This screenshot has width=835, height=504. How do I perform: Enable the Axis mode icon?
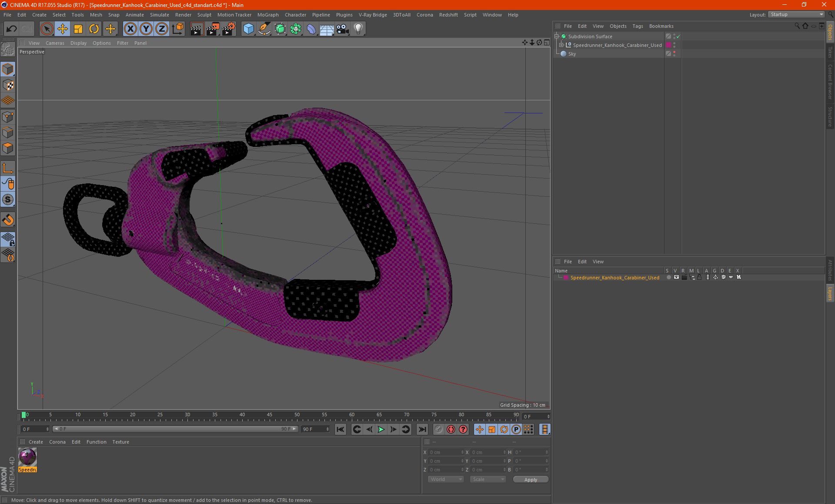[8, 168]
